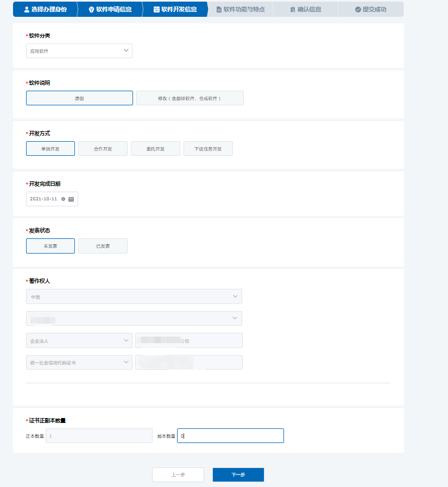Open the 提交成功 step tab
448x487 pixels.
click(x=371, y=9)
